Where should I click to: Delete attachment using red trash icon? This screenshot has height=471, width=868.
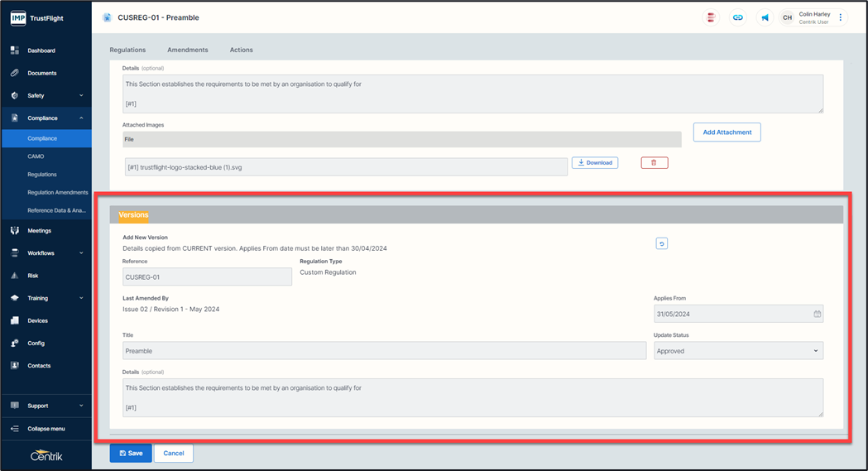(654, 163)
